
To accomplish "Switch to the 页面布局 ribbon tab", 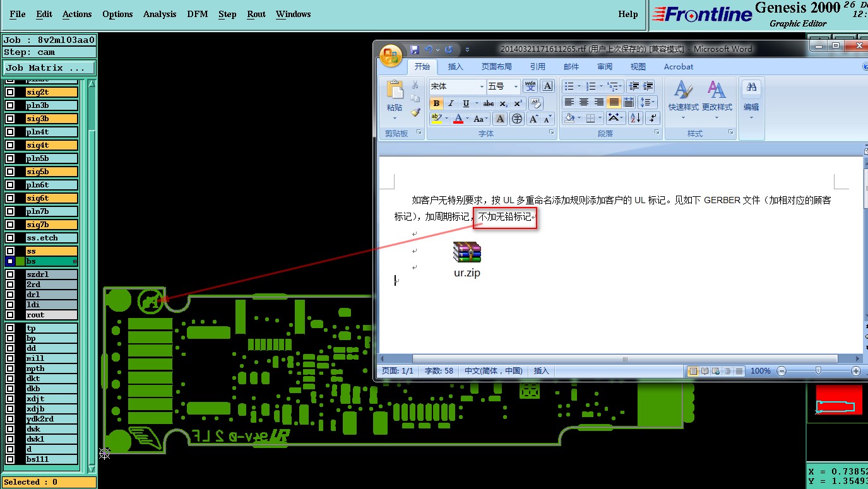I will pos(497,66).
